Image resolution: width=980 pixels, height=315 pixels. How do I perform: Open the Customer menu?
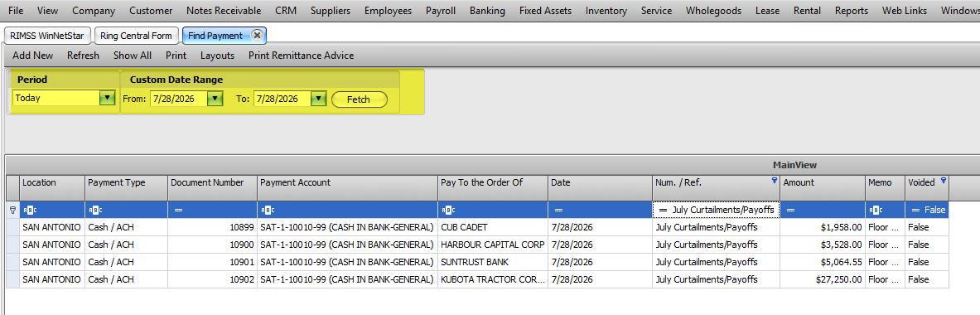point(152,11)
